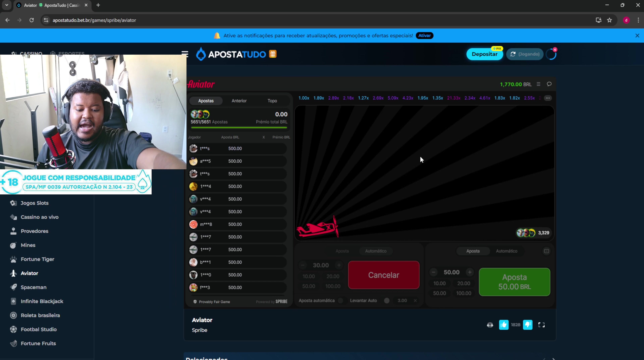Open a new browser tab
Screen dimensions: 644x360
tap(98, 5)
